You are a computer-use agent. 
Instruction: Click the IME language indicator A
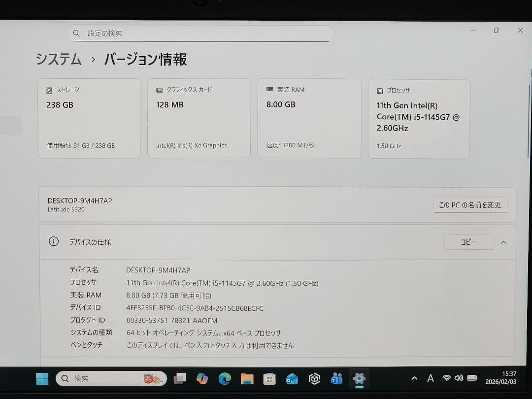[431, 378]
